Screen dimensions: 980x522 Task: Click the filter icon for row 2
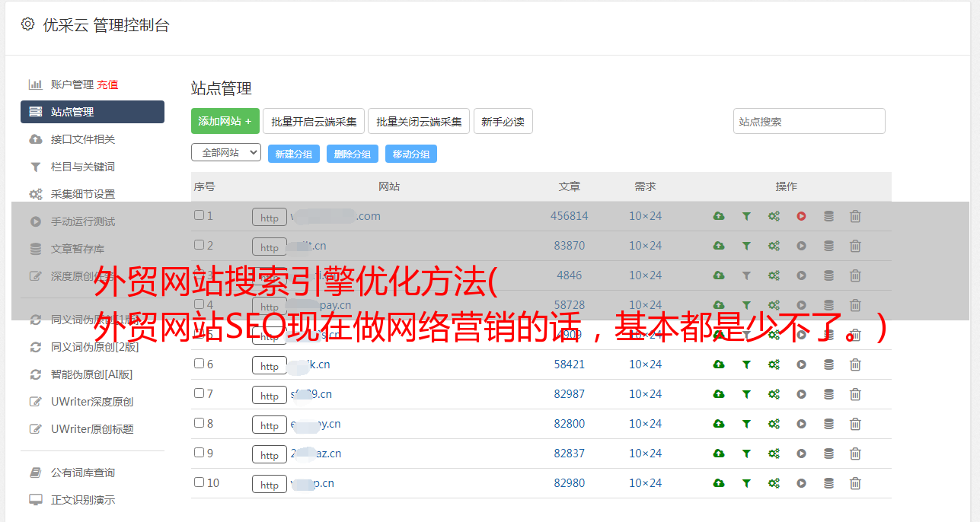[746, 246]
